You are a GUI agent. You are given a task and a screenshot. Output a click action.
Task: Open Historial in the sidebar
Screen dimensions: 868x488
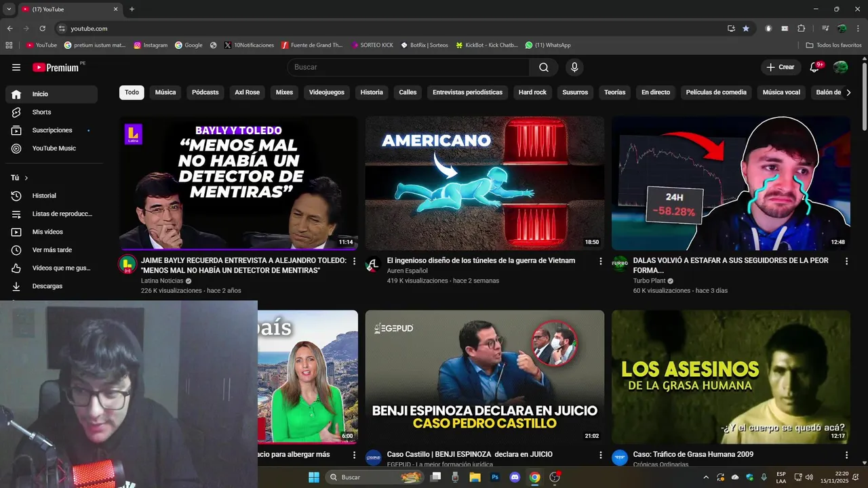pyautogui.click(x=52, y=196)
